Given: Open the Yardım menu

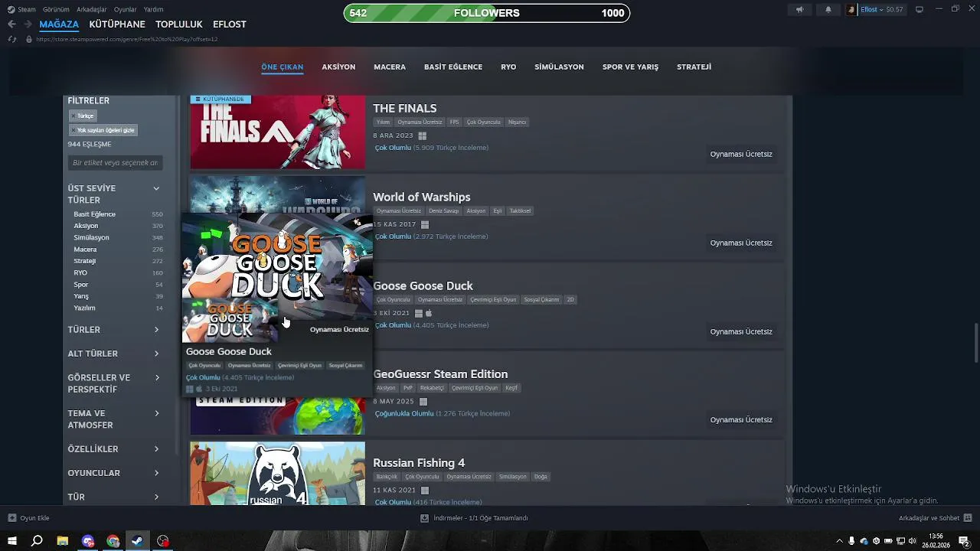Looking at the screenshot, I should (153, 9).
